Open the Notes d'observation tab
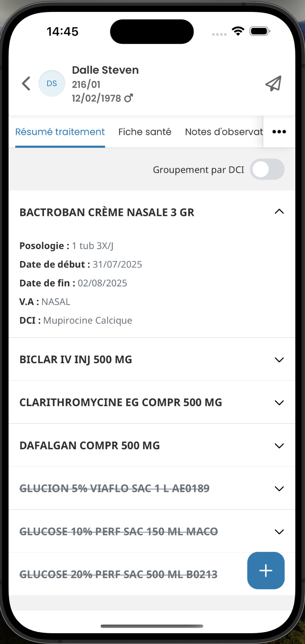305x644 pixels. [224, 132]
